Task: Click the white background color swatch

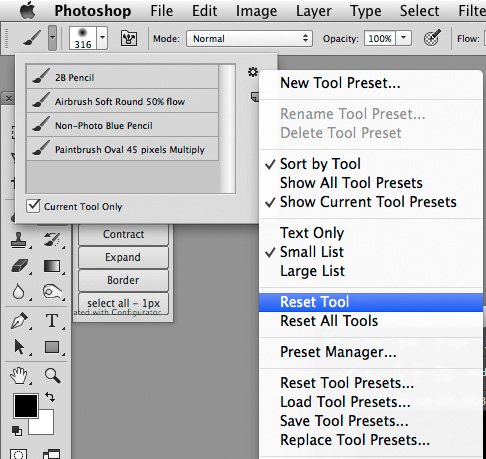Action: pos(46,426)
